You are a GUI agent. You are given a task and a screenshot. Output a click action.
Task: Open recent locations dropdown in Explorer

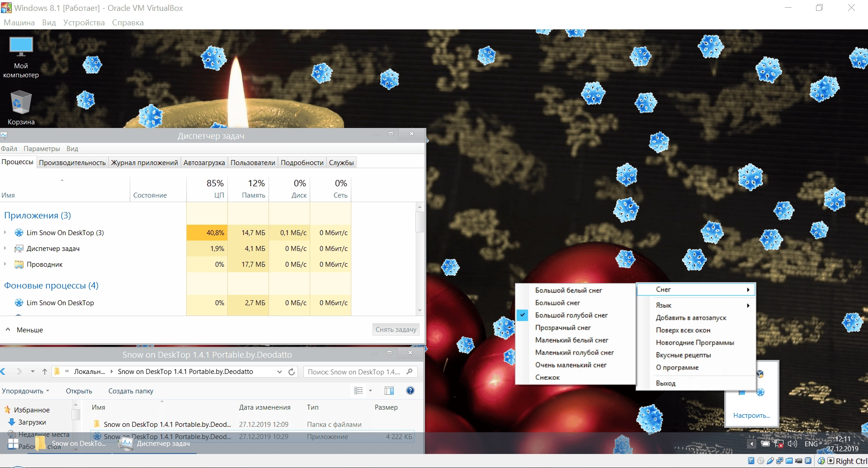(x=33, y=371)
